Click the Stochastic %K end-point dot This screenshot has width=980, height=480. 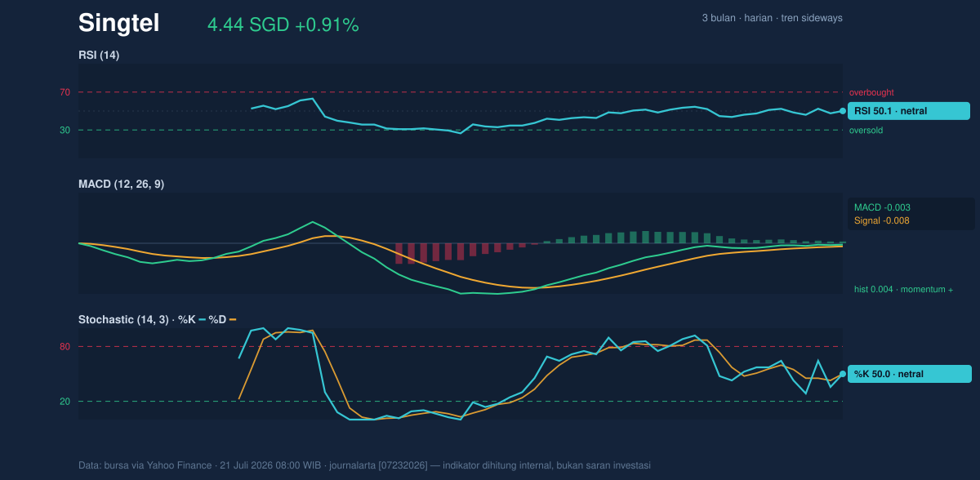(843, 374)
